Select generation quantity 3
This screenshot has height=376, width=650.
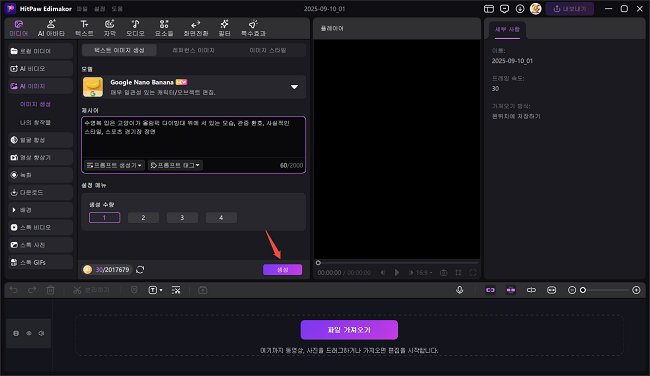point(182,218)
